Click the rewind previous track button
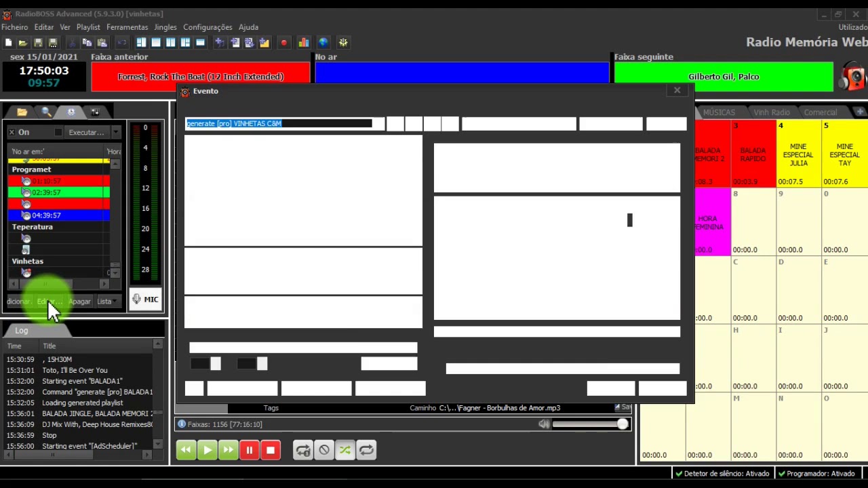Screen dimensions: 868x488 coord(186,450)
